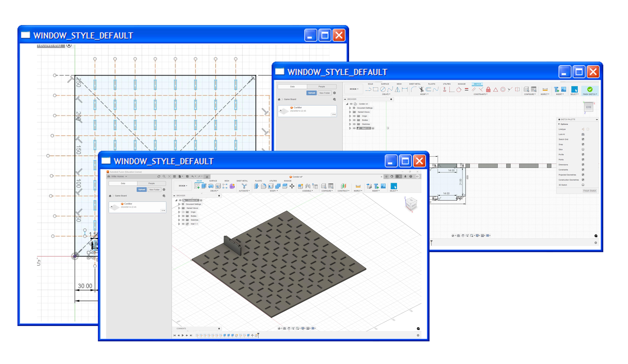The image size is (628, 364).
Task: Click the Pan hand tool in front window
Action: point(289,328)
